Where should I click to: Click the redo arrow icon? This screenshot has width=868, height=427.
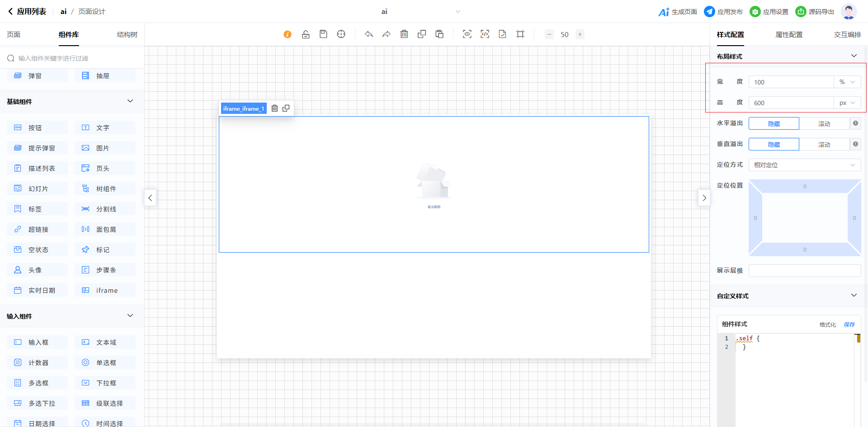(387, 34)
